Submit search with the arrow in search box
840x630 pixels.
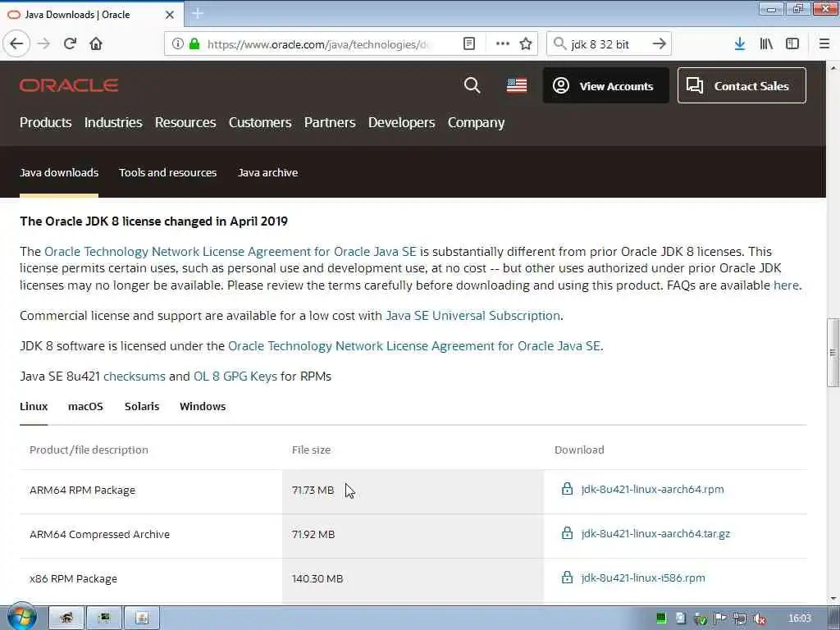[x=659, y=44]
